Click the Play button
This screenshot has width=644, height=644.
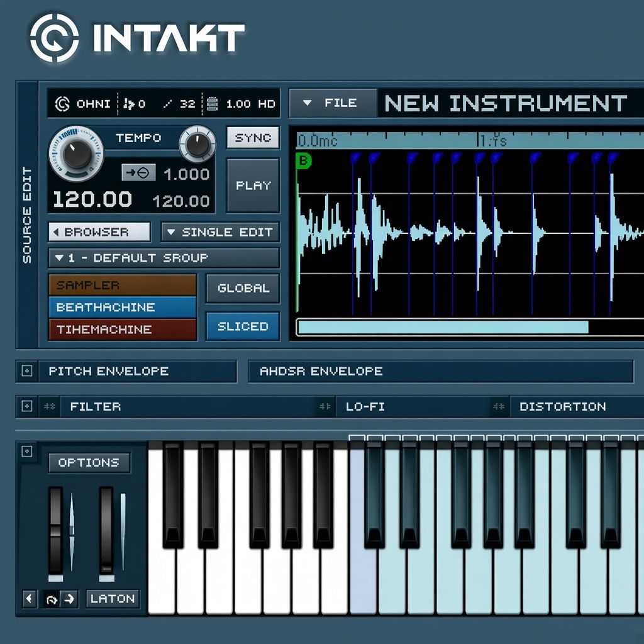(x=253, y=186)
